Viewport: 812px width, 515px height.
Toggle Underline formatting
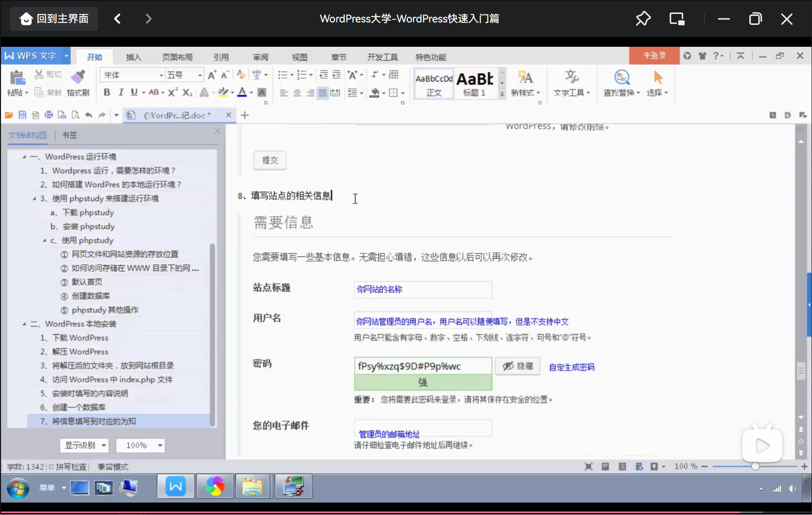134,92
